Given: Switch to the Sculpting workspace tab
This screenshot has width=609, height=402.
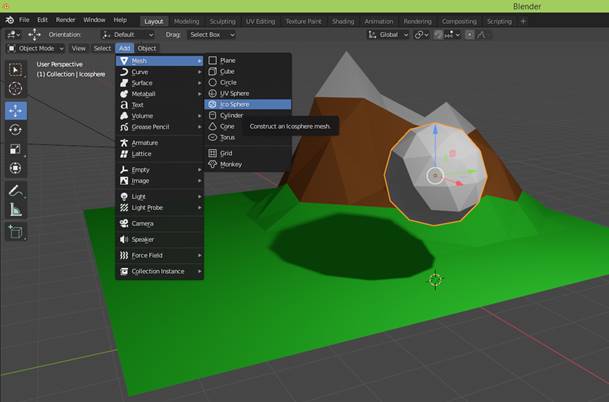Looking at the screenshot, I should (222, 21).
